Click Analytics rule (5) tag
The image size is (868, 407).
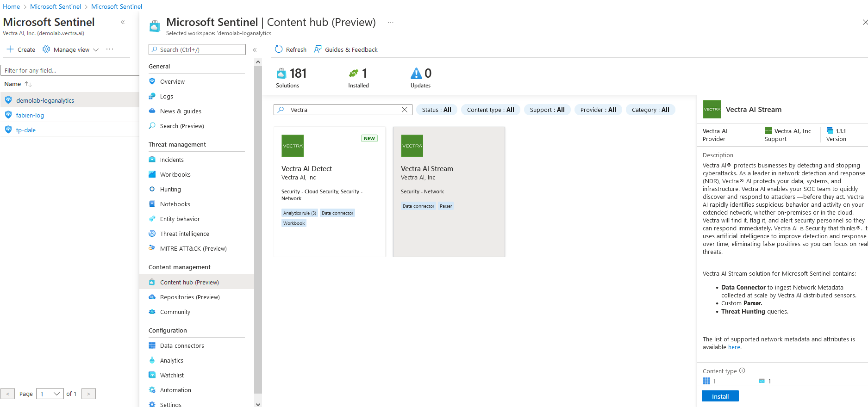point(300,213)
